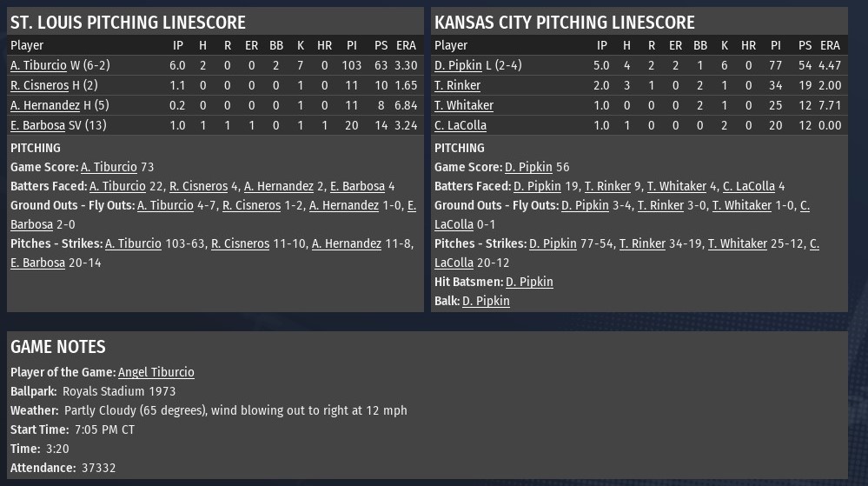
Task: Select A. Hernandez in St. Louis linescore row
Action: coord(45,105)
